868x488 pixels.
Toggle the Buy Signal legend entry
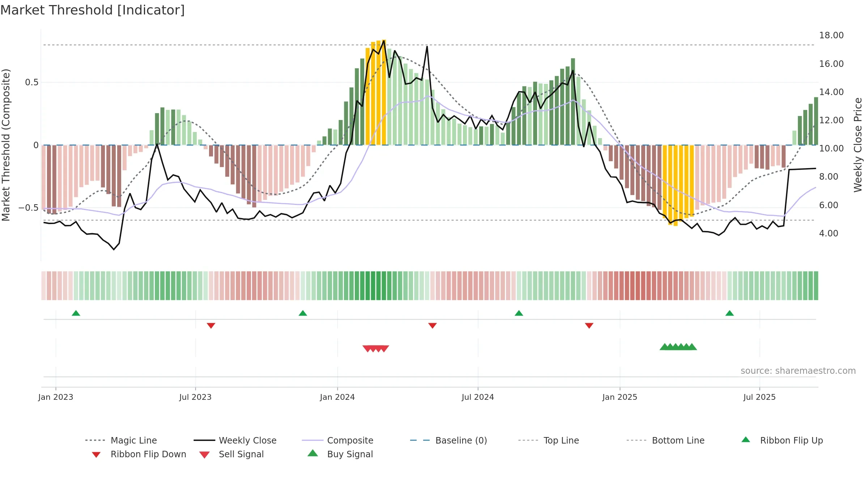pos(340,454)
